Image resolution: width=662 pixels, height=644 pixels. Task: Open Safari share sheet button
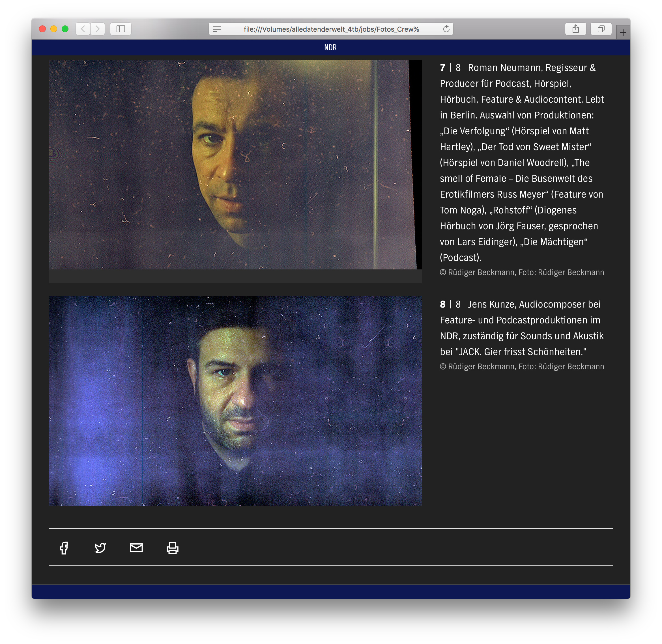click(x=575, y=29)
